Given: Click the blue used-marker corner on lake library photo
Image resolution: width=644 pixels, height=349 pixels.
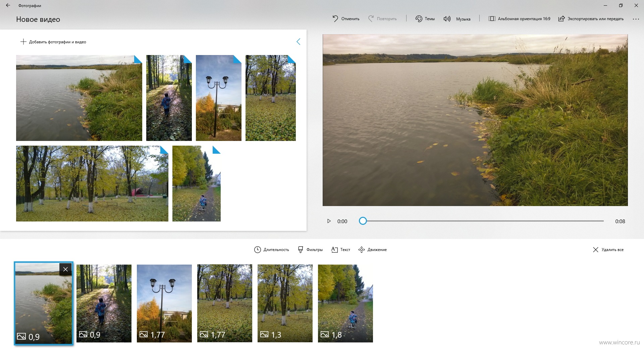Looking at the screenshot, I should tap(139, 58).
